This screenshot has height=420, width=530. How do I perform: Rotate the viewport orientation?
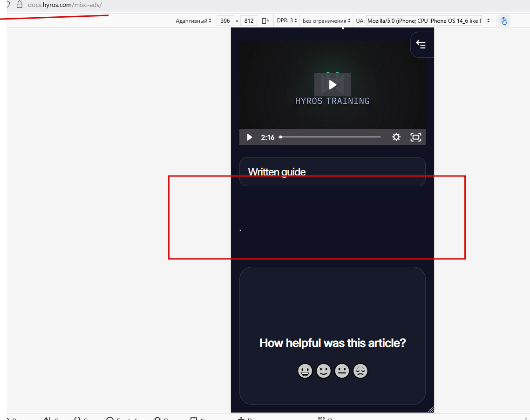click(265, 20)
